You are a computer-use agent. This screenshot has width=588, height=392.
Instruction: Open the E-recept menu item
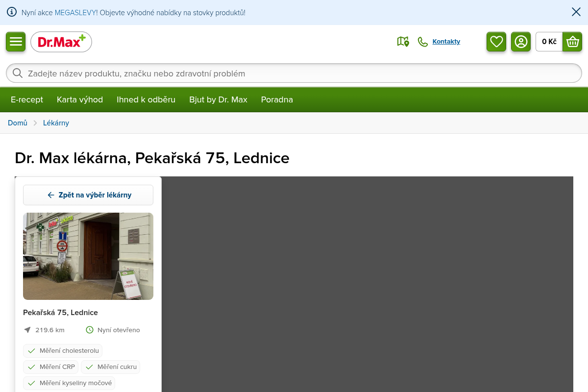coord(27,100)
